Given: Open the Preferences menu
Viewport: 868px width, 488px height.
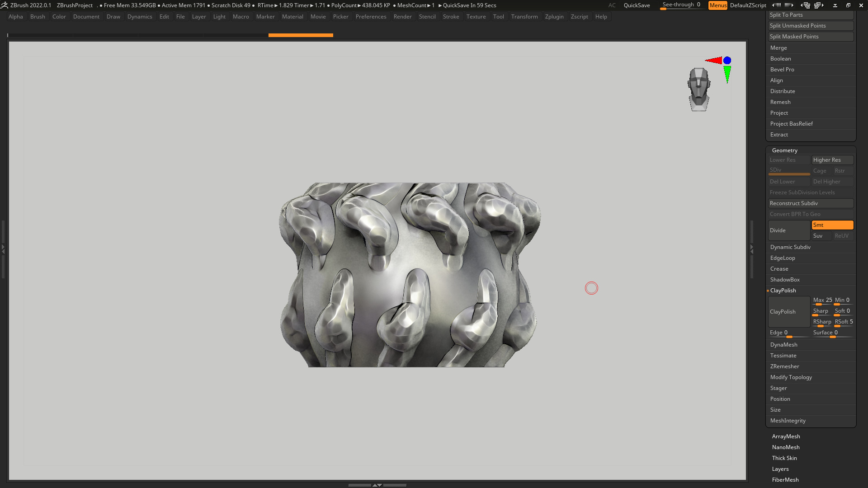Looking at the screenshot, I should tap(371, 17).
